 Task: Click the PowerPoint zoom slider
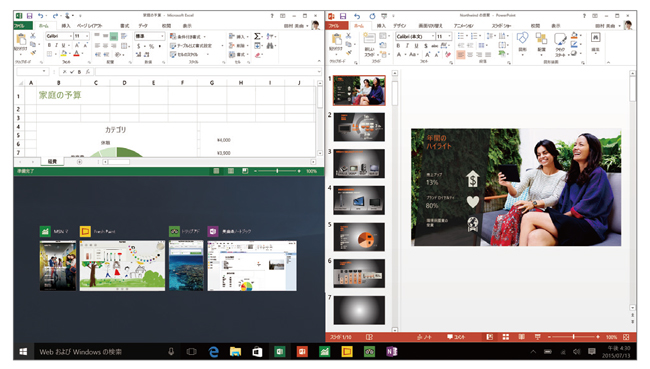coord(573,337)
